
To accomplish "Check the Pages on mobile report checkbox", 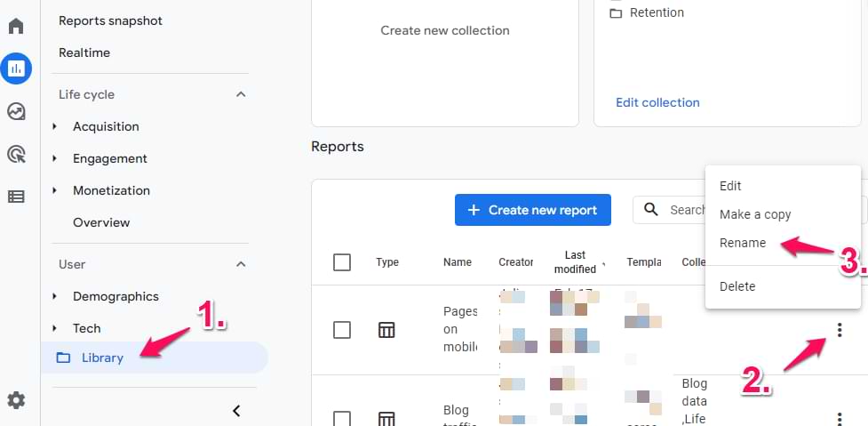I will [342, 330].
